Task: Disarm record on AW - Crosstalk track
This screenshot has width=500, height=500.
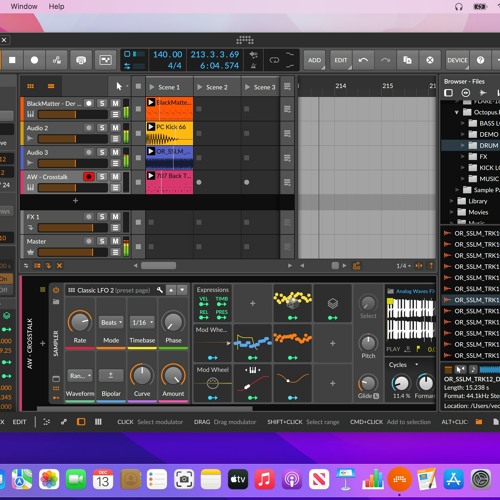Action: [89, 176]
